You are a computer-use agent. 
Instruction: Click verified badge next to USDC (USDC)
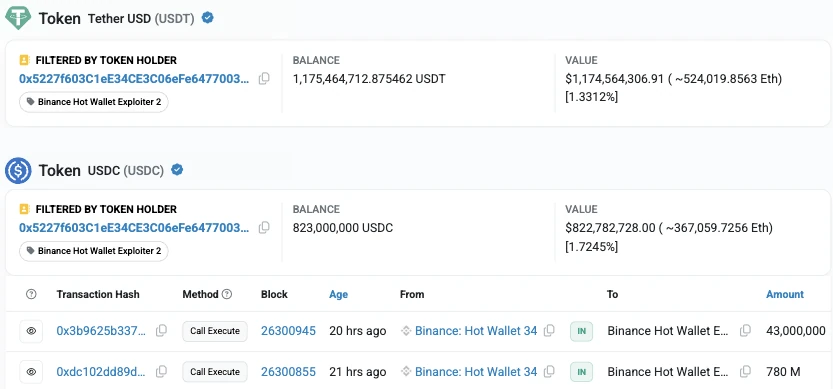click(177, 170)
